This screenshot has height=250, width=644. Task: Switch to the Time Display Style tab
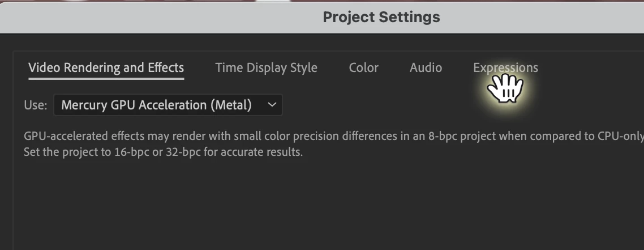click(x=266, y=68)
